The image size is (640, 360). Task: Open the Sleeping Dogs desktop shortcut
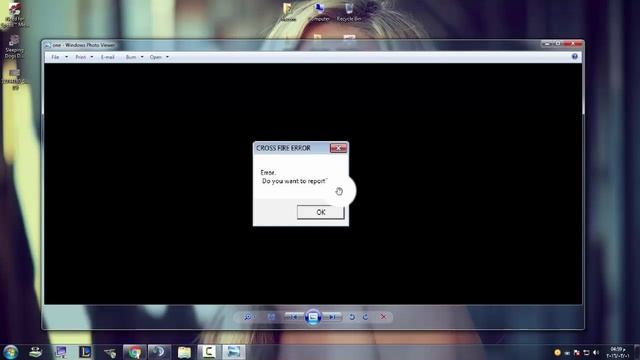coord(14,47)
